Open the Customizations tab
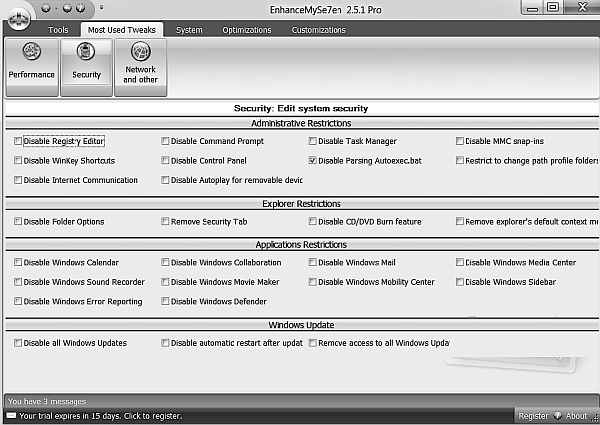600x425 pixels. tap(318, 30)
